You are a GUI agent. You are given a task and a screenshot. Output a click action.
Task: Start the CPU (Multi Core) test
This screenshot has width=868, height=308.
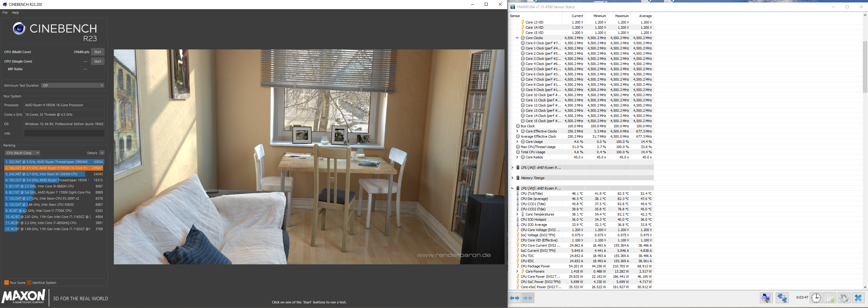click(98, 52)
